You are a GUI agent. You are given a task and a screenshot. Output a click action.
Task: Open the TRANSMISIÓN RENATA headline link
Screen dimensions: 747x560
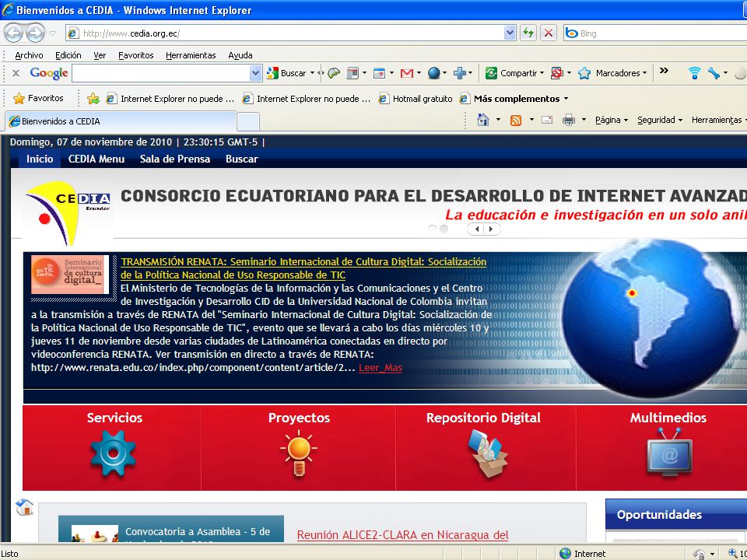pos(303,268)
